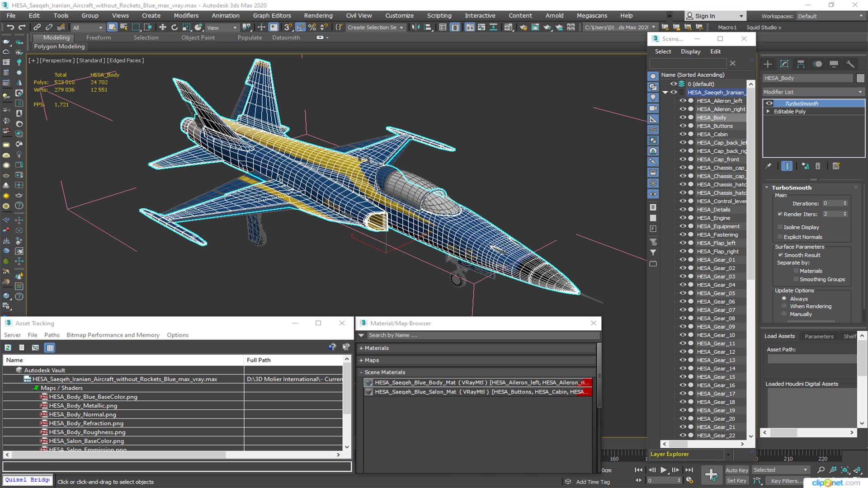Open the Motion command panel tab
Screen dimensions: 868x488
(x=817, y=64)
